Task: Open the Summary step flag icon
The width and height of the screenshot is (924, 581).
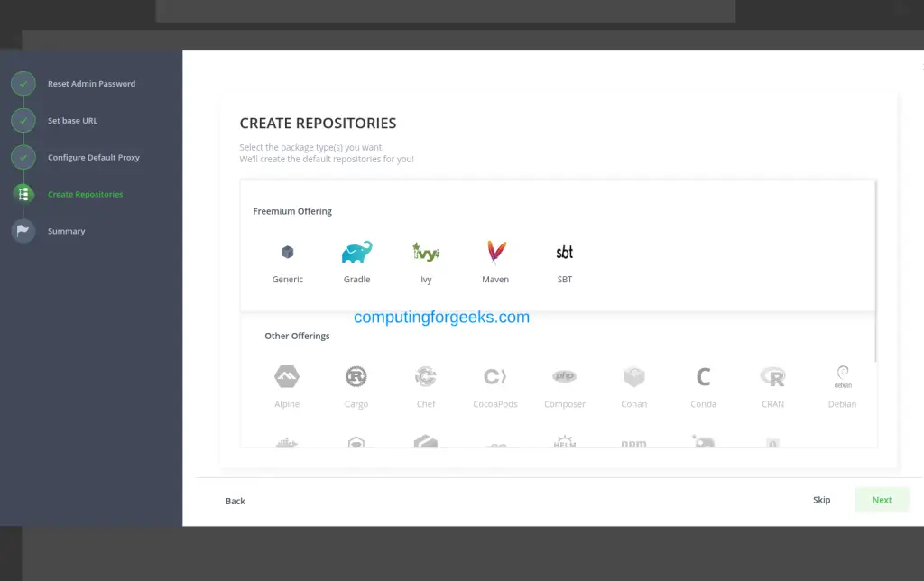Action: 23,231
